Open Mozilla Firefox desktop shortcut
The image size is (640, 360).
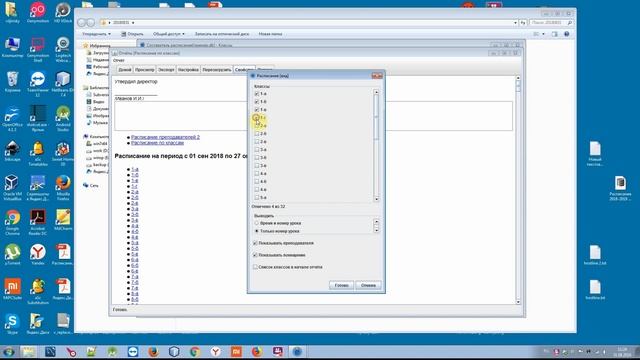tap(63, 188)
